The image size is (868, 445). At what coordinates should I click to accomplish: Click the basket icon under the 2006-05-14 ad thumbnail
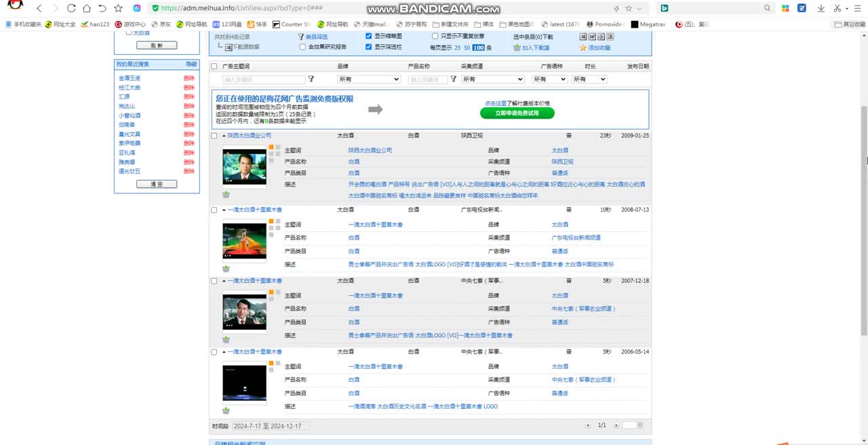pos(226,410)
